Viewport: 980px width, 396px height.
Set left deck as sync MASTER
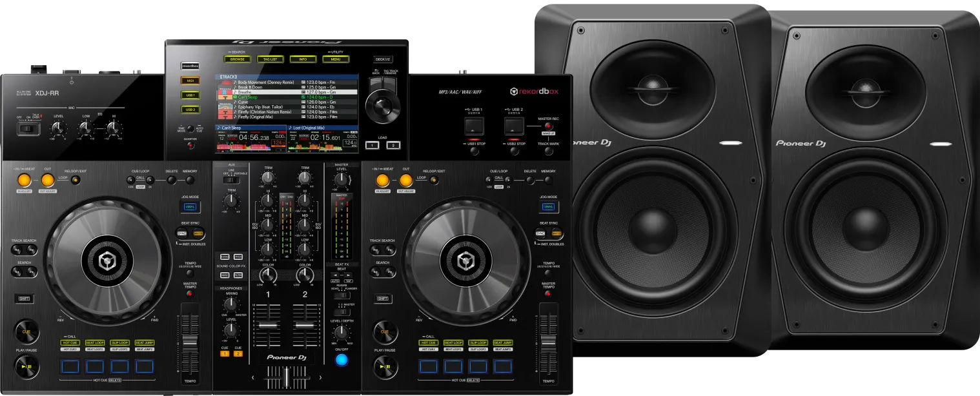198,233
